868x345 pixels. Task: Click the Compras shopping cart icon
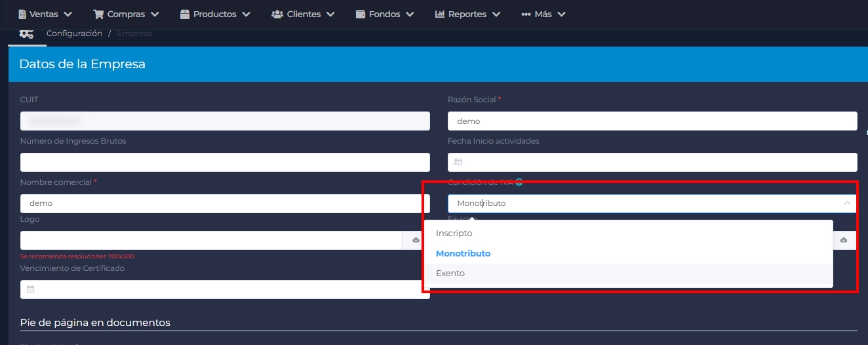click(98, 14)
